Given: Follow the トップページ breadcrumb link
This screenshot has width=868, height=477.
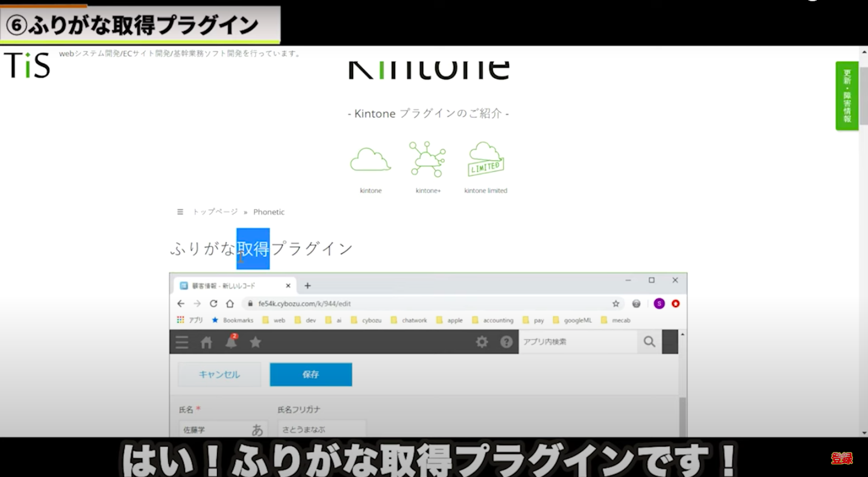Looking at the screenshot, I should click(x=215, y=212).
